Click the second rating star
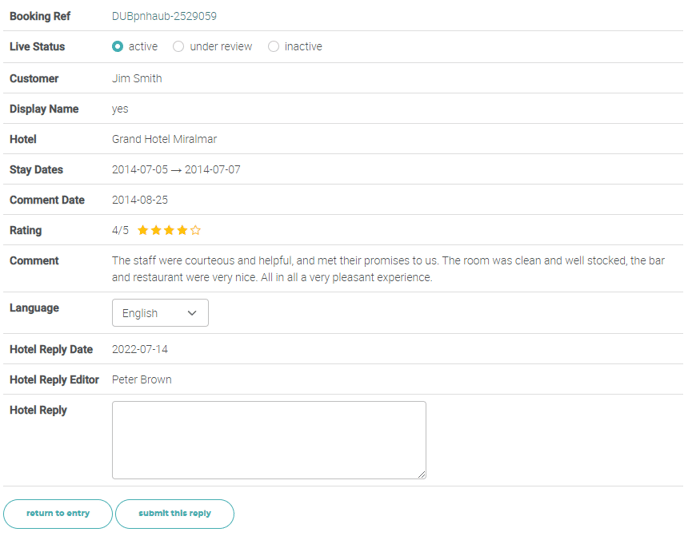 click(156, 230)
